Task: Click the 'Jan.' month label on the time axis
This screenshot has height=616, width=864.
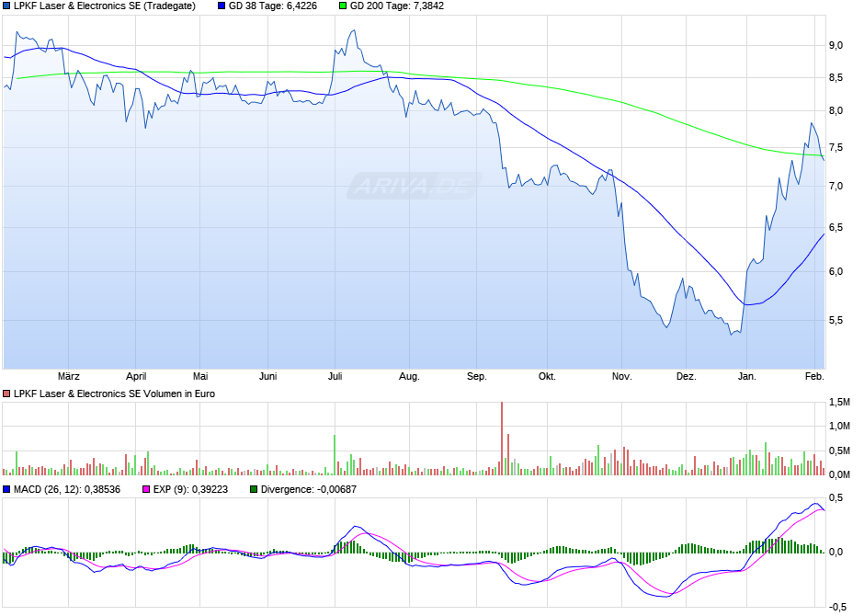Action: pos(746,376)
